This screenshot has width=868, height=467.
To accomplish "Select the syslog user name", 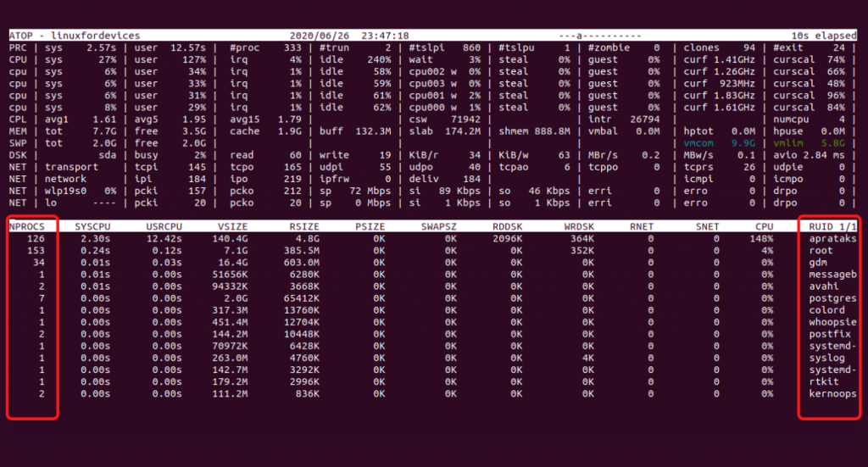I will 826,358.
